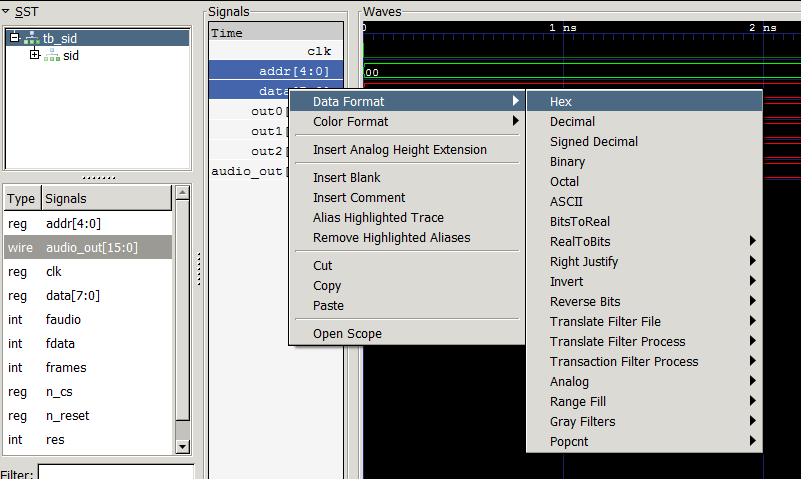Click the Filter text field
801x479 pixels.
coord(115,472)
